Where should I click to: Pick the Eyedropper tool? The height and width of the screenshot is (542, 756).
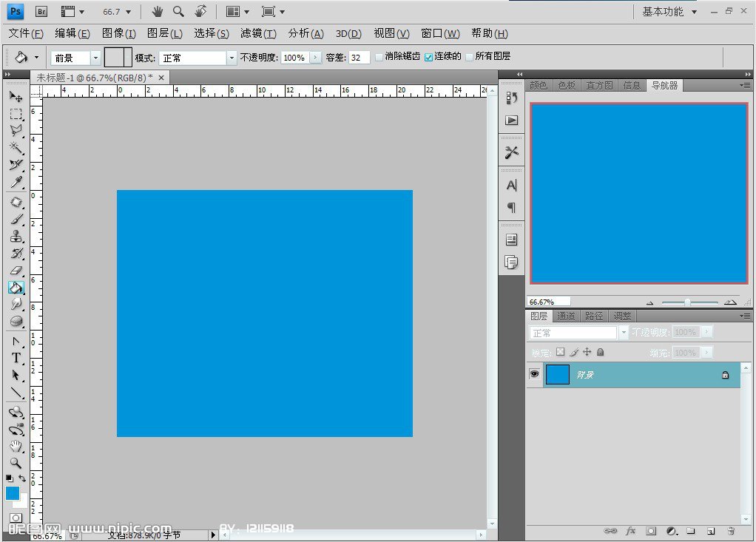coord(16,183)
